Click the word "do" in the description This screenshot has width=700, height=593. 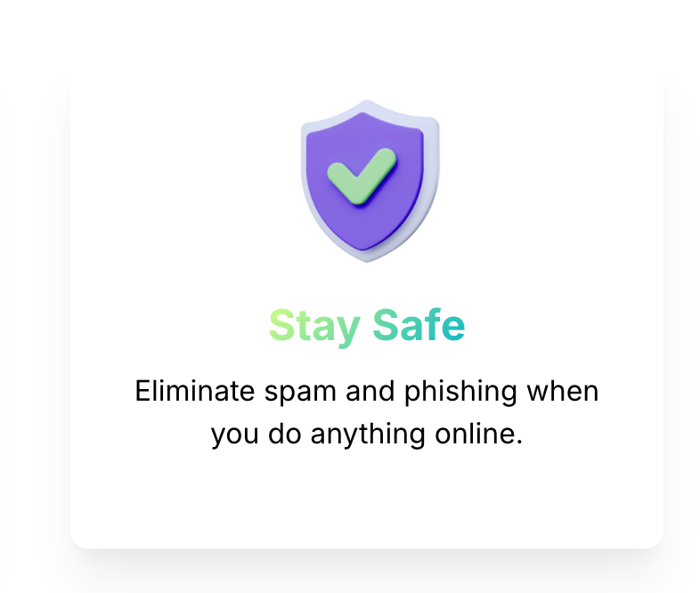click(284, 434)
